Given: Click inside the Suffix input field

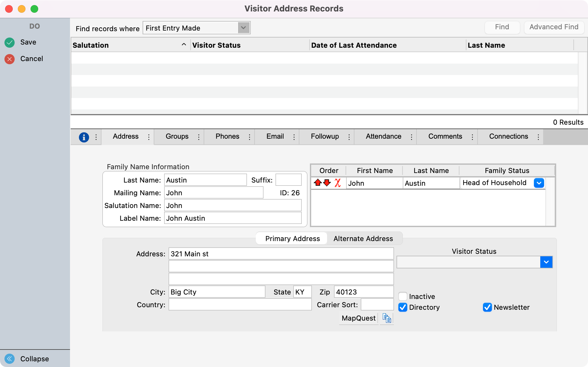Looking at the screenshot, I should (288, 180).
